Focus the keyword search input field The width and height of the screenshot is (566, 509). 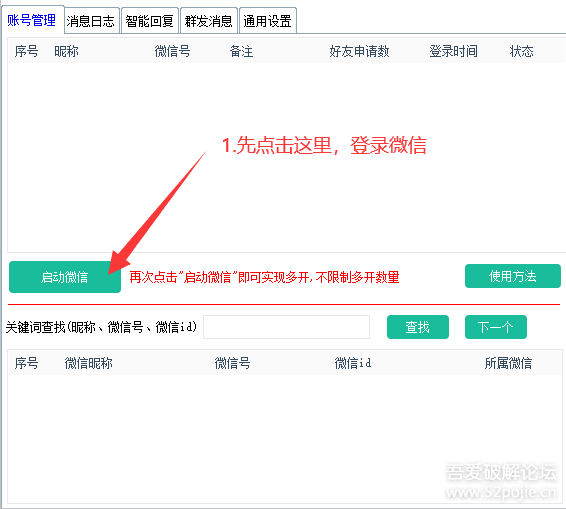[x=286, y=327]
